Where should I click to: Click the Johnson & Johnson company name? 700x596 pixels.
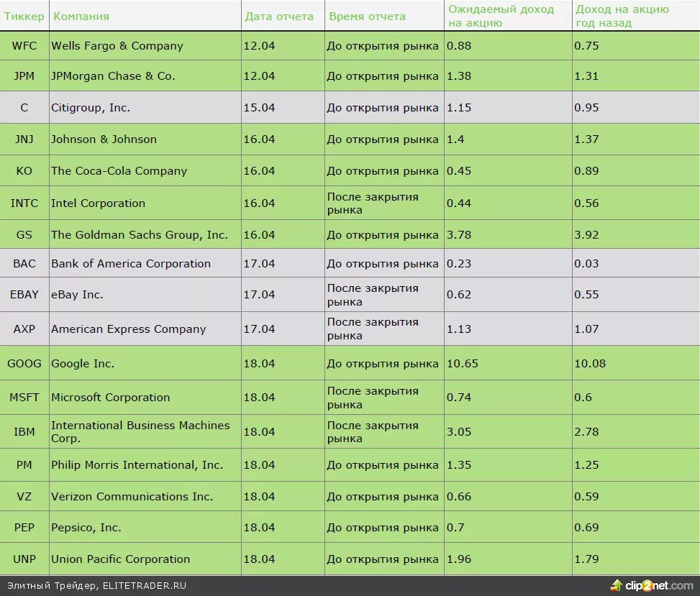[x=104, y=139]
